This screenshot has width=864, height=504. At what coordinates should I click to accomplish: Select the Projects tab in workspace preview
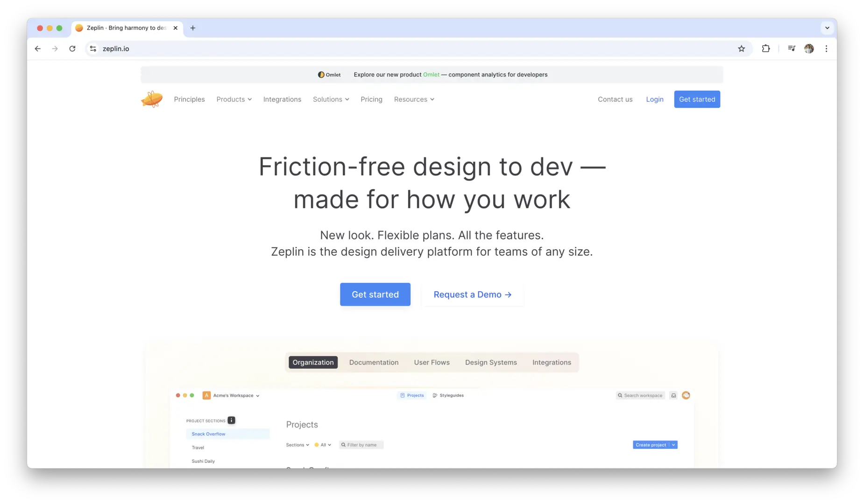coord(412,395)
